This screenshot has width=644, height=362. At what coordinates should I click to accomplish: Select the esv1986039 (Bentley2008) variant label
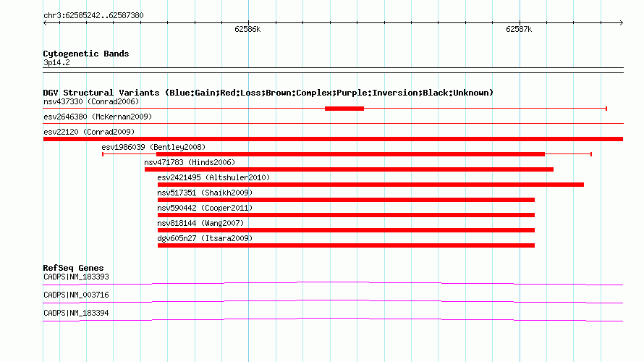153,147
